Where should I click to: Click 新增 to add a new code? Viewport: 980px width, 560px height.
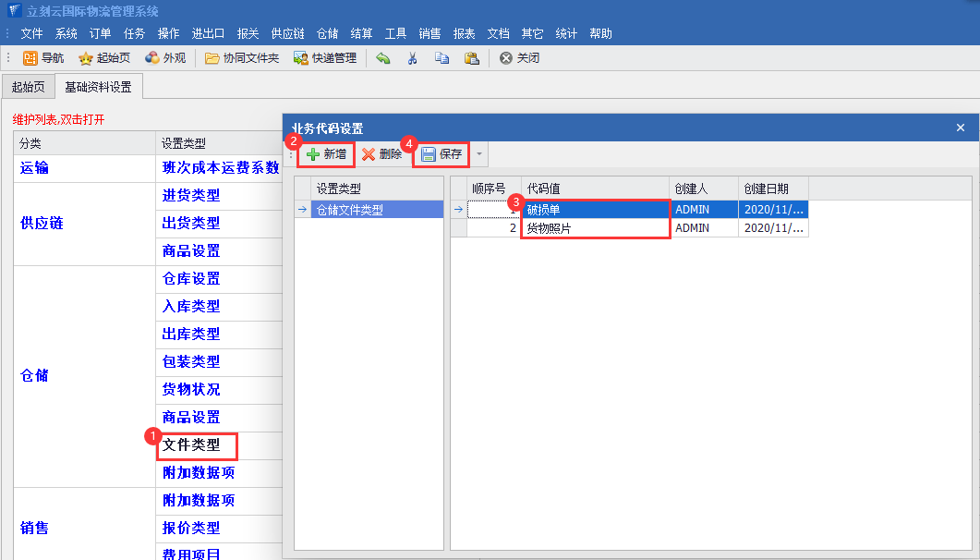[x=326, y=154]
